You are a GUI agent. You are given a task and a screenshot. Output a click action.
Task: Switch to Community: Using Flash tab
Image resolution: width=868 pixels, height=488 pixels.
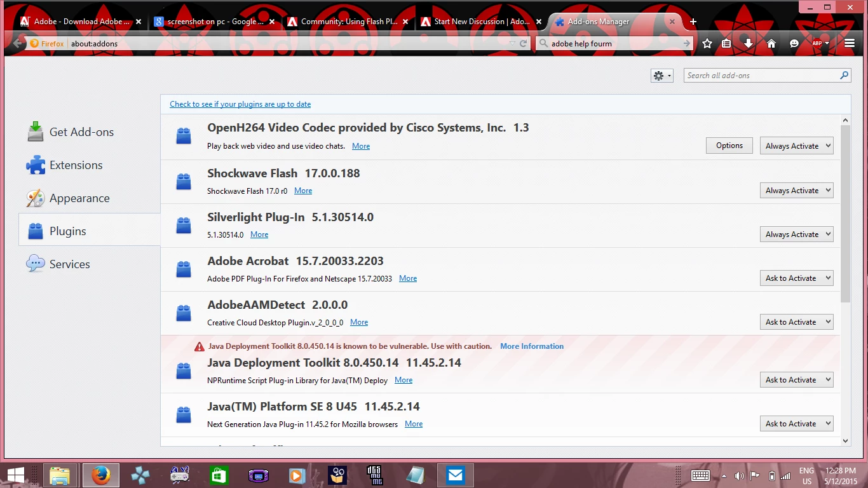[348, 22]
